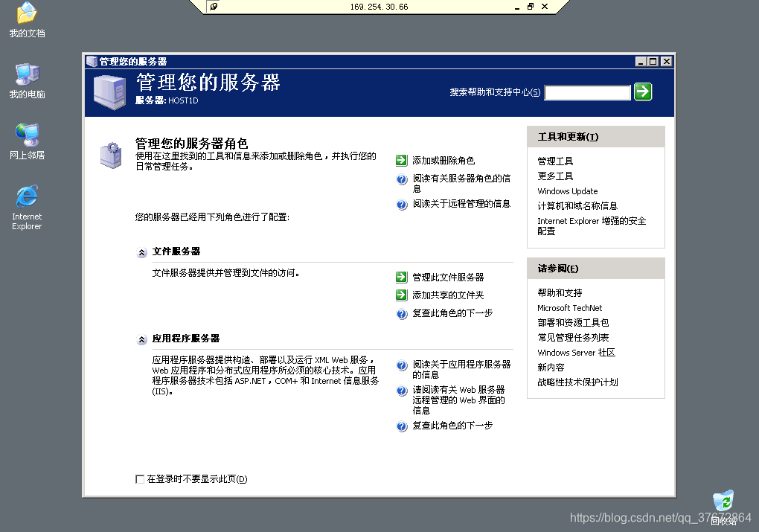Open 帮助和支持 link
The image size is (759, 532).
(x=560, y=293)
